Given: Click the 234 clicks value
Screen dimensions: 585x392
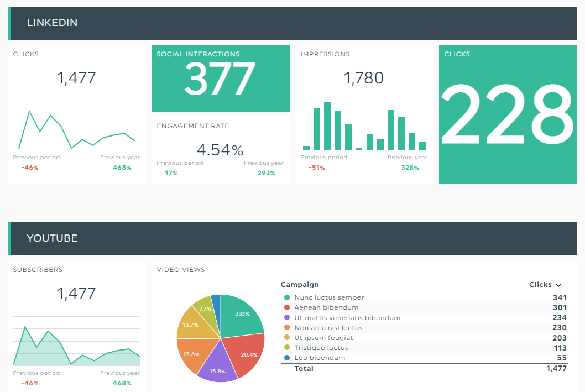Looking at the screenshot, I should tap(560, 318).
